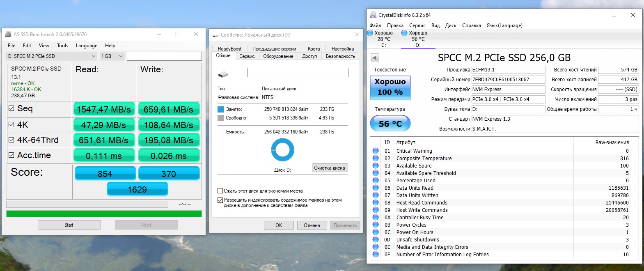Image resolution: width=644 pixels, height=271 pixels.
Task: Switch to the ReadyBoost tab
Action: pyautogui.click(x=229, y=49)
